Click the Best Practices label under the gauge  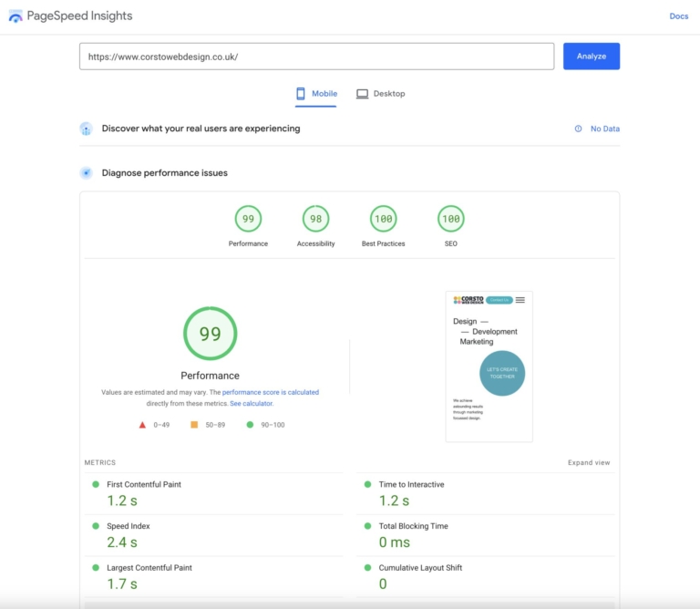[383, 243]
